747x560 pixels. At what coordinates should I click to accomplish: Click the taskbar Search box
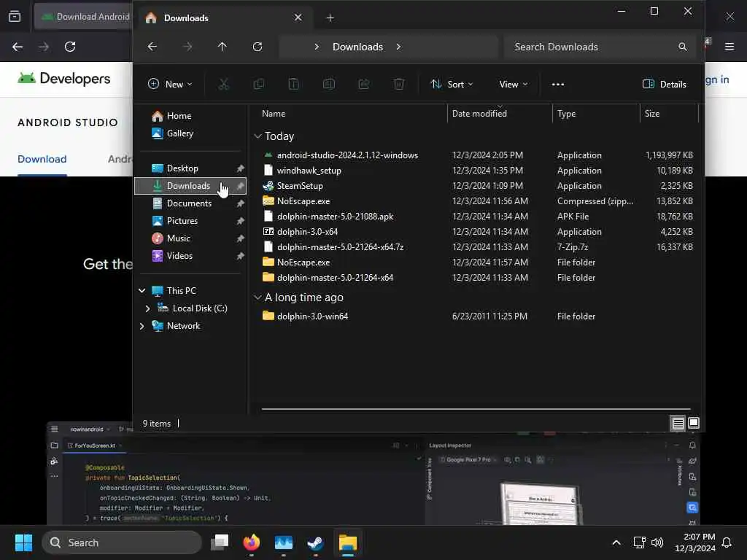click(x=122, y=542)
